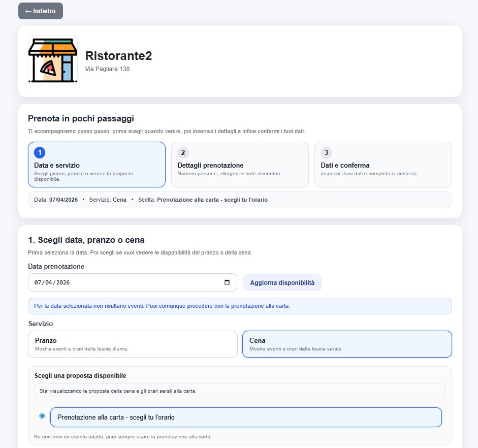Choose the Cena service option

pos(347,344)
